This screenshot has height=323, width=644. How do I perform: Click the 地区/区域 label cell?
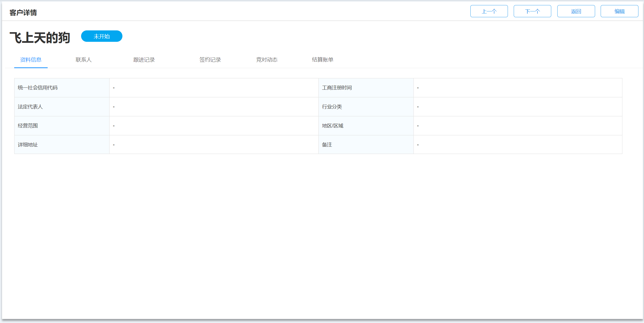pyautogui.click(x=366, y=126)
